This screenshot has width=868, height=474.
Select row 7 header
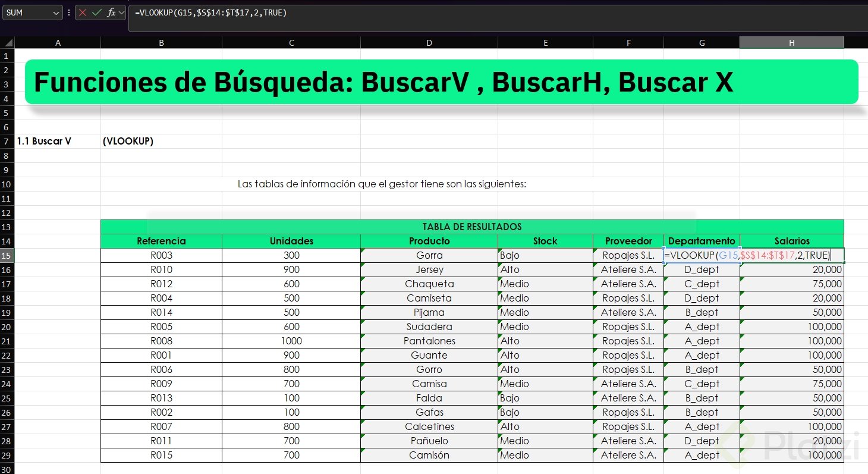pyautogui.click(x=7, y=141)
